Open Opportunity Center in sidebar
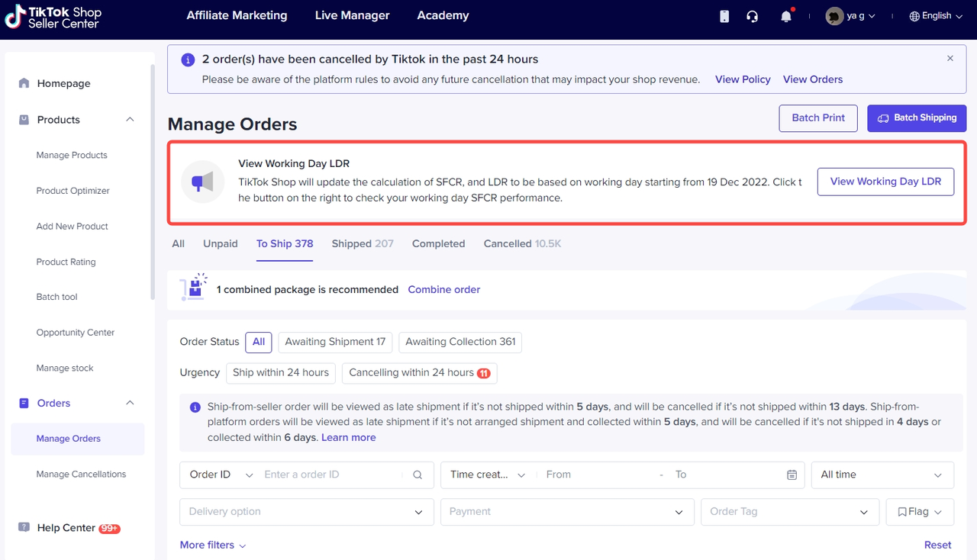The height and width of the screenshot is (560, 977). [x=76, y=333]
